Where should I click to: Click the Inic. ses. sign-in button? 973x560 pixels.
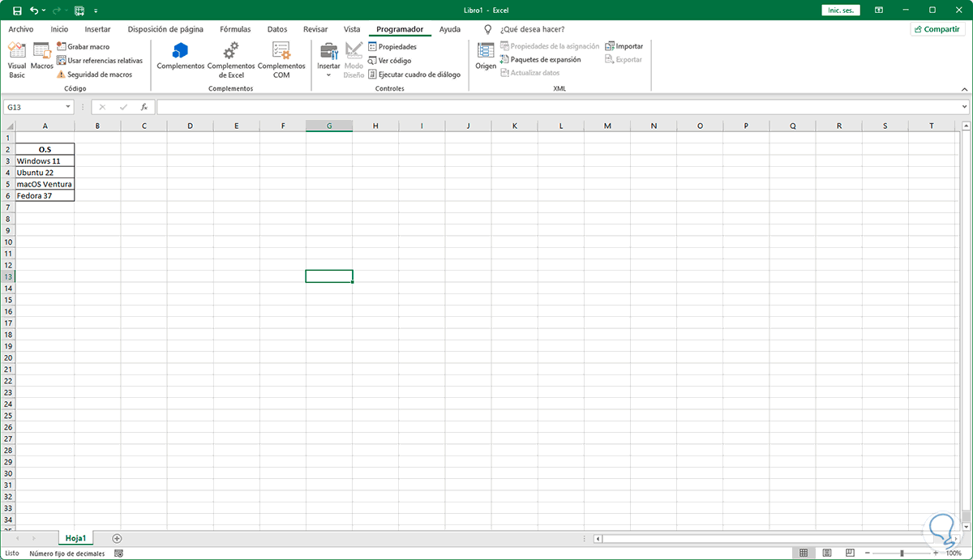click(839, 11)
